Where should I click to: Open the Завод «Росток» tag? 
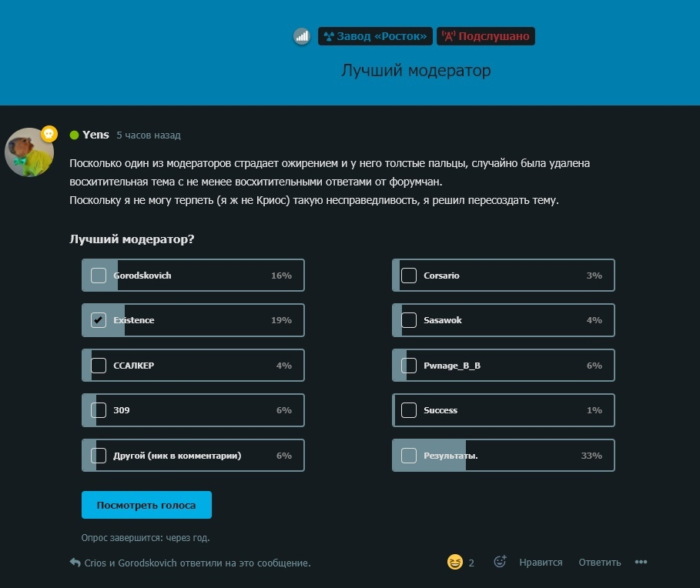click(x=375, y=36)
